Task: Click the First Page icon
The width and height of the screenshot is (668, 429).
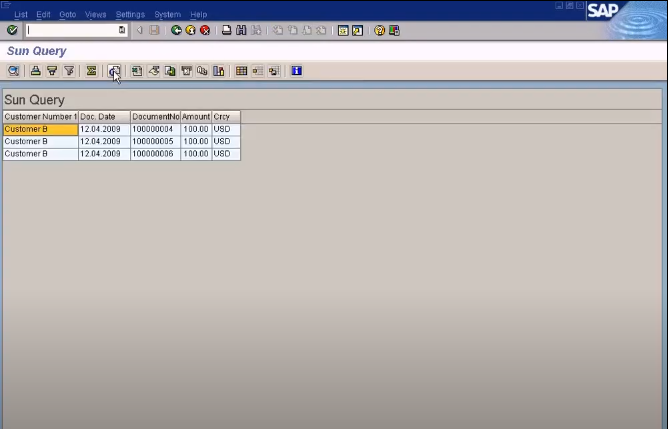Action: pyautogui.click(x=278, y=30)
